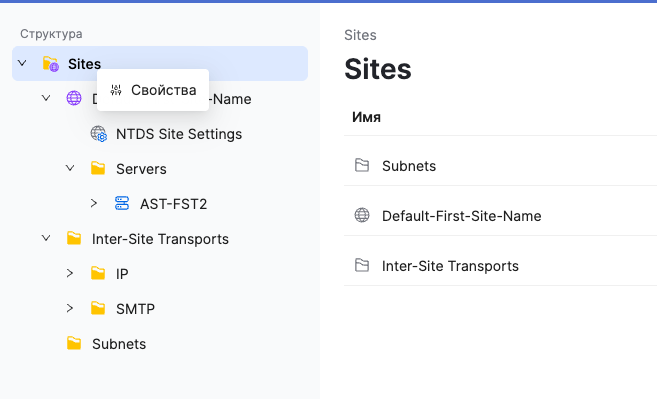This screenshot has height=399, width=657.
Task: Collapse the Default-First-Site-Name tree node
Action: pyautogui.click(x=46, y=98)
